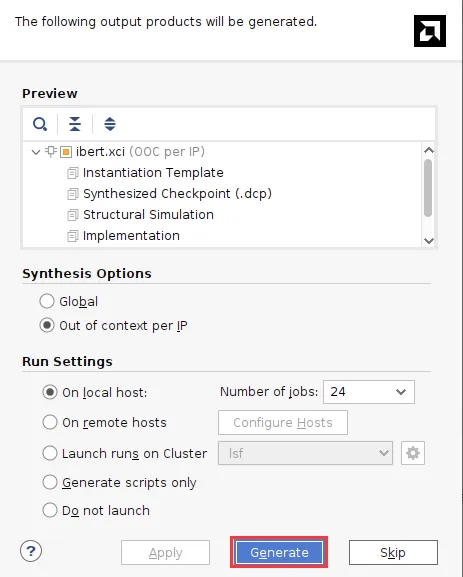Select Instantiation Template in the tree
463x577 pixels.
[x=153, y=173]
